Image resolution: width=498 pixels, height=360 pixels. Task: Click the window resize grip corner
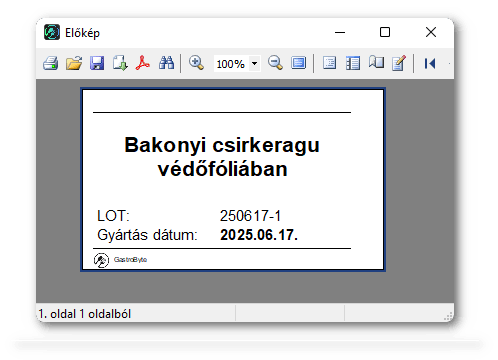click(x=449, y=316)
